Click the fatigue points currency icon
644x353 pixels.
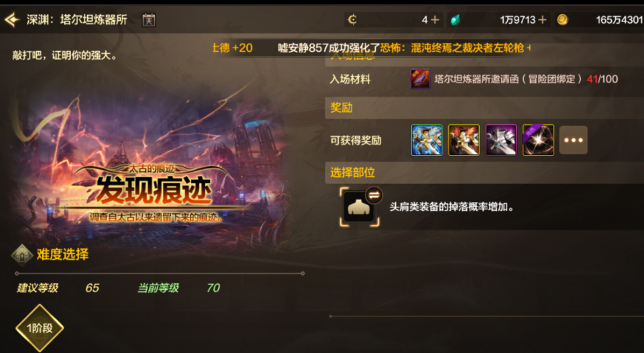[x=352, y=19]
